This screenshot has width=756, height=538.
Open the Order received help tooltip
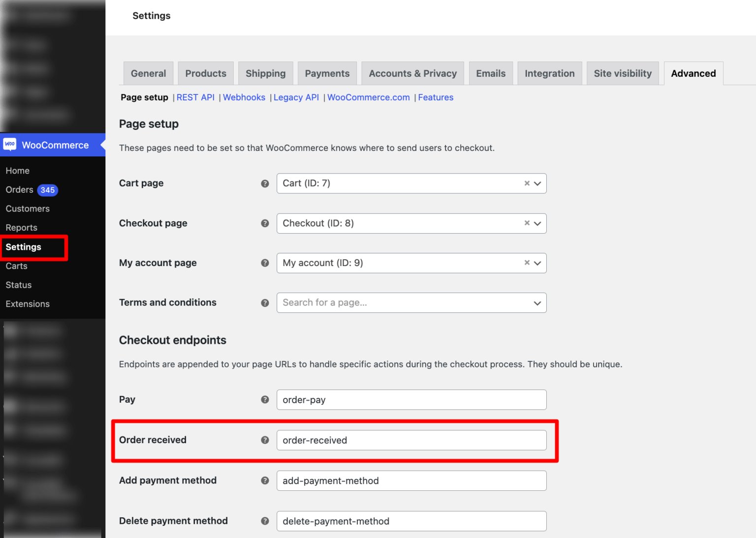click(x=265, y=440)
